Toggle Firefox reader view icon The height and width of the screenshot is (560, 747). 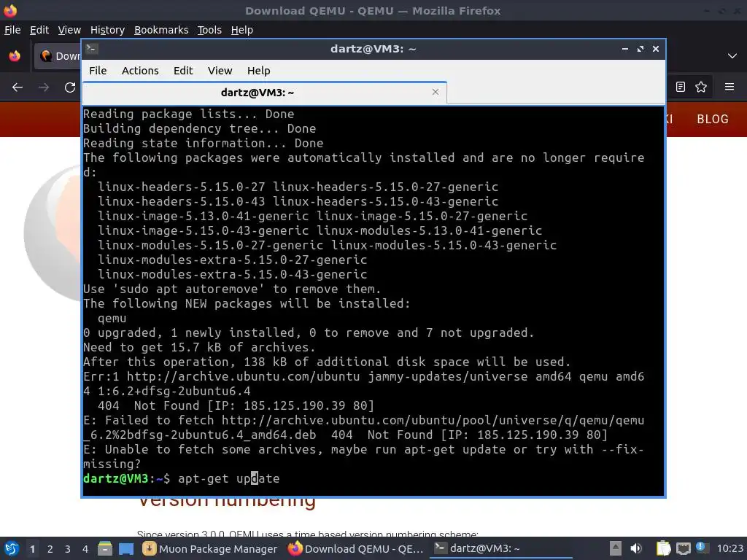681,87
